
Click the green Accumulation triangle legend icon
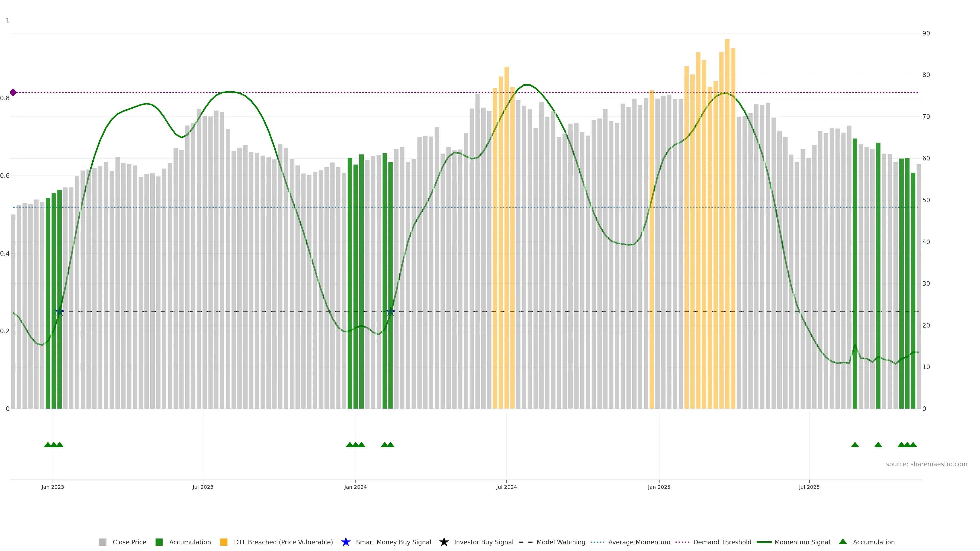843,542
